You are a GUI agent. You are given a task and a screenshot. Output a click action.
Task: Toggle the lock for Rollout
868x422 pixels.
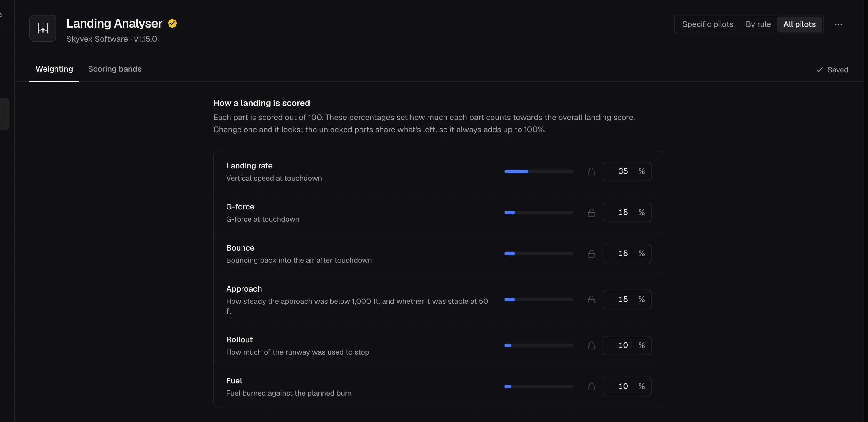pyautogui.click(x=591, y=345)
